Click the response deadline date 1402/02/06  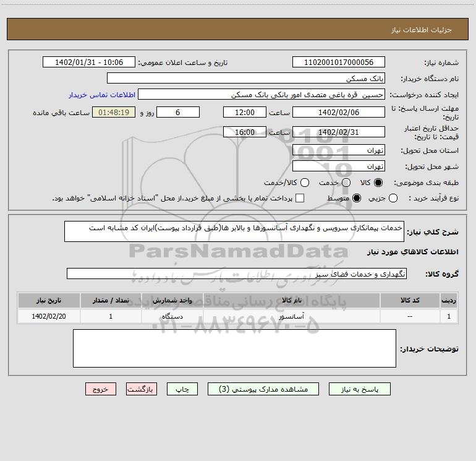pos(339,112)
